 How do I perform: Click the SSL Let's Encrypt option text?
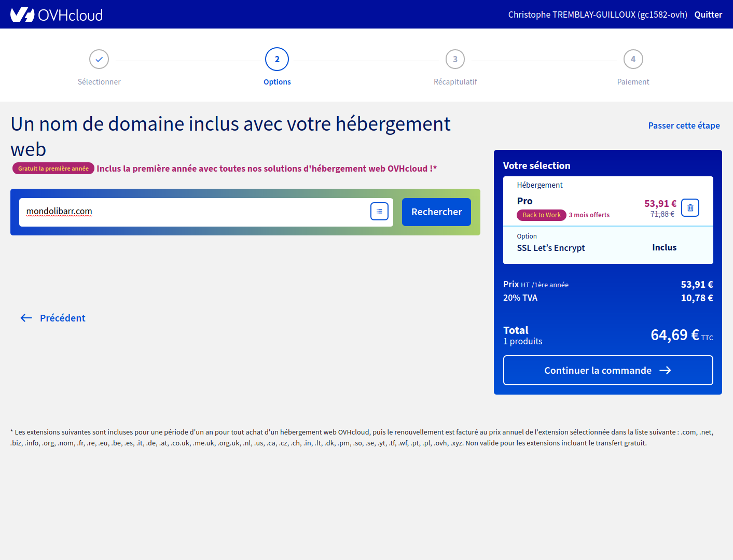(x=551, y=248)
